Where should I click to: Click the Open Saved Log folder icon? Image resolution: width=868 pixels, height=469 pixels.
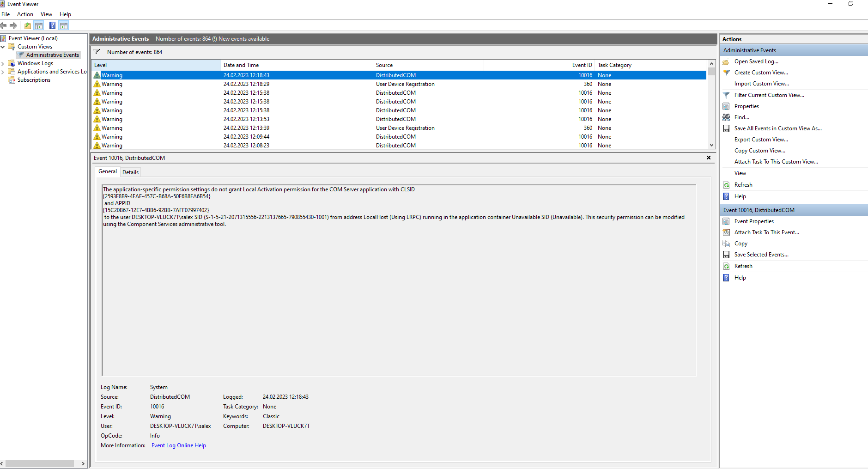726,61
